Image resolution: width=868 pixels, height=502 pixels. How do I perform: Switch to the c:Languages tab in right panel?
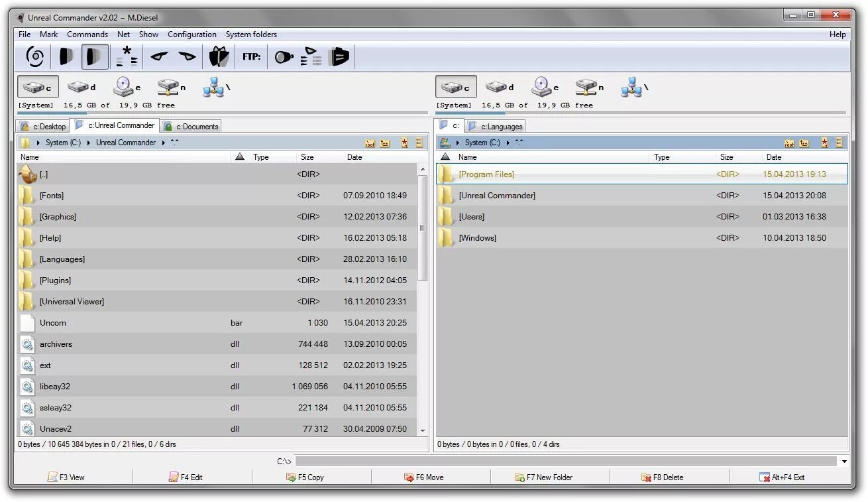[x=495, y=126]
